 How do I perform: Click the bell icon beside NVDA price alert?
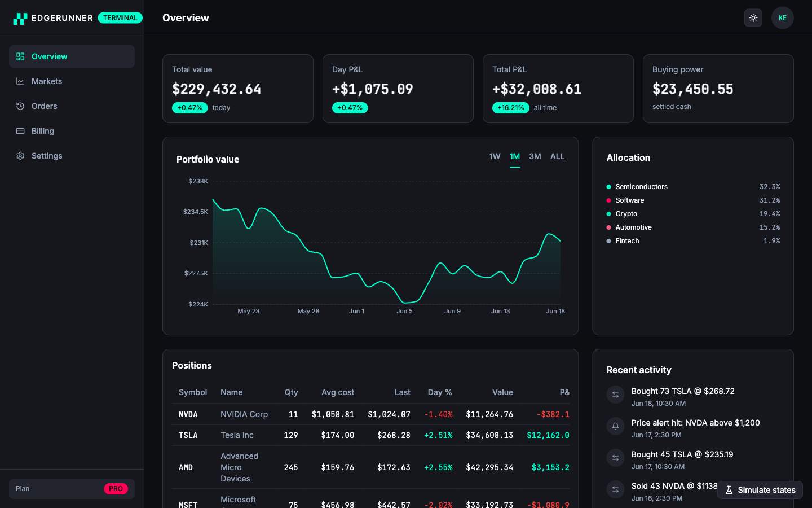tap(616, 426)
